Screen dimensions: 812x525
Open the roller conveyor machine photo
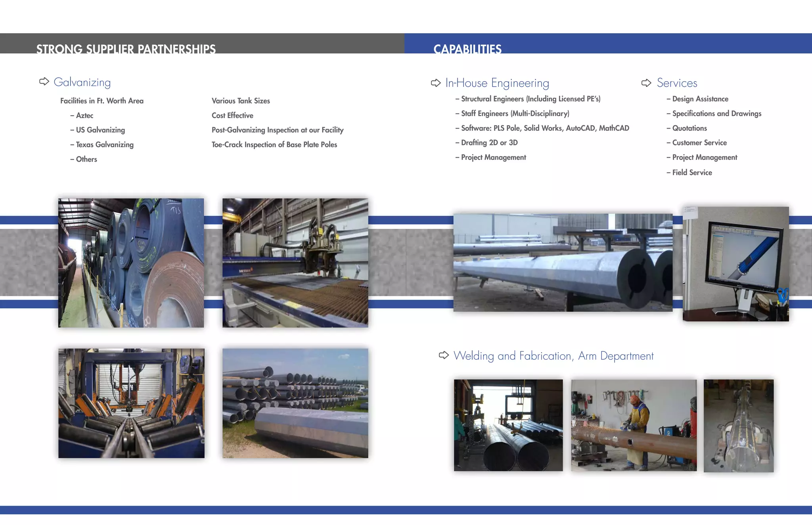131,403
